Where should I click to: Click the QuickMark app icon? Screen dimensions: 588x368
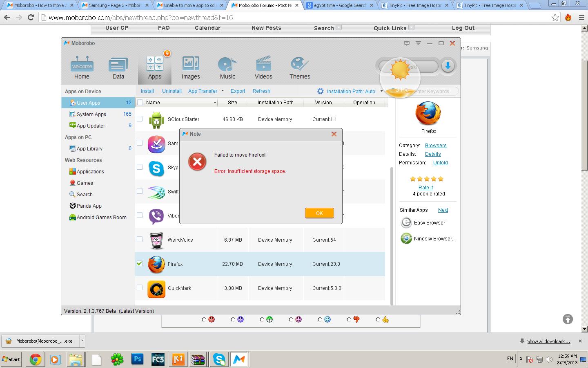click(156, 288)
